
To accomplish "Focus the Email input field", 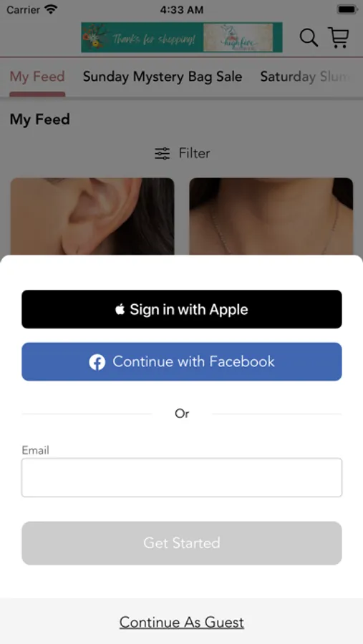I will 182,478.
